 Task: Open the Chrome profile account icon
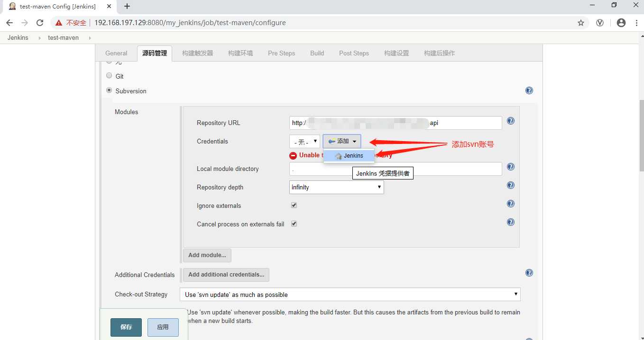[621, 23]
